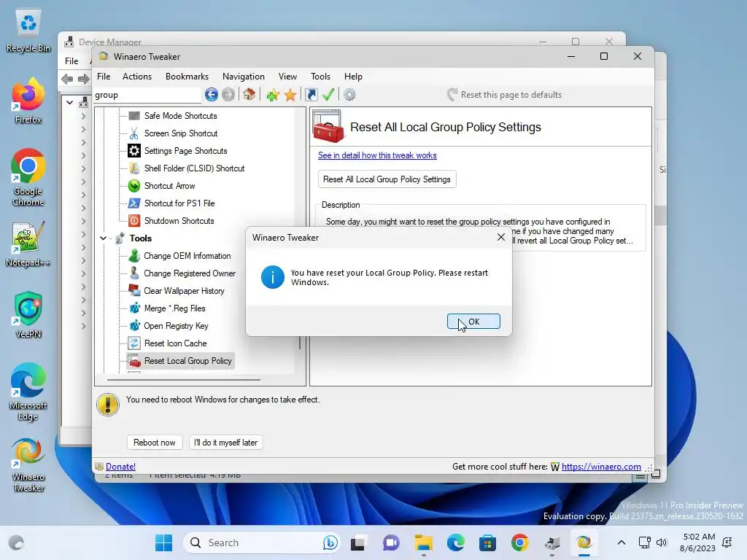Click the horizontal scrollbar of the tree panel
Image resolution: width=747 pixels, height=560 pixels.
(184, 379)
